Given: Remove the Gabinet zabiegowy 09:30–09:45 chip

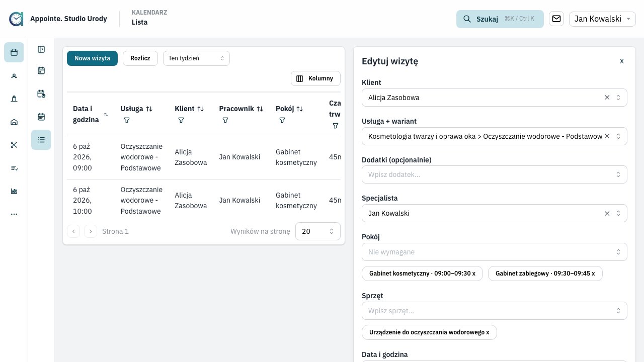Looking at the screenshot, I should (x=593, y=274).
